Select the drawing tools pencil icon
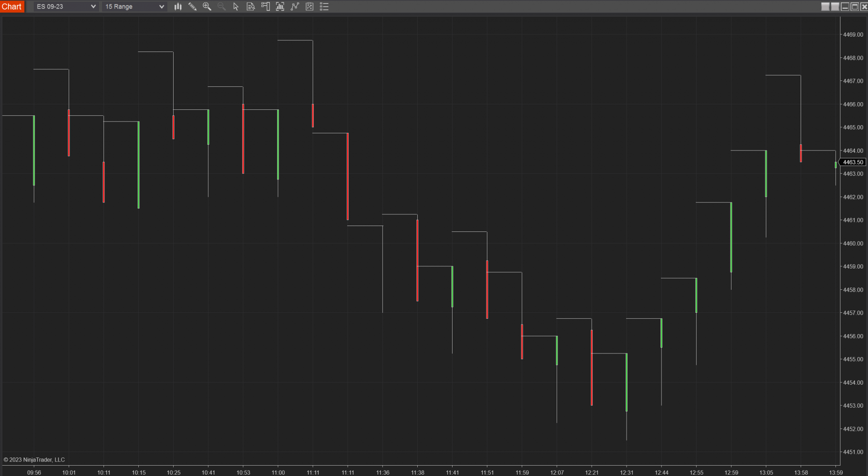Image resolution: width=868 pixels, height=476 pixels. tap(193, 6)
